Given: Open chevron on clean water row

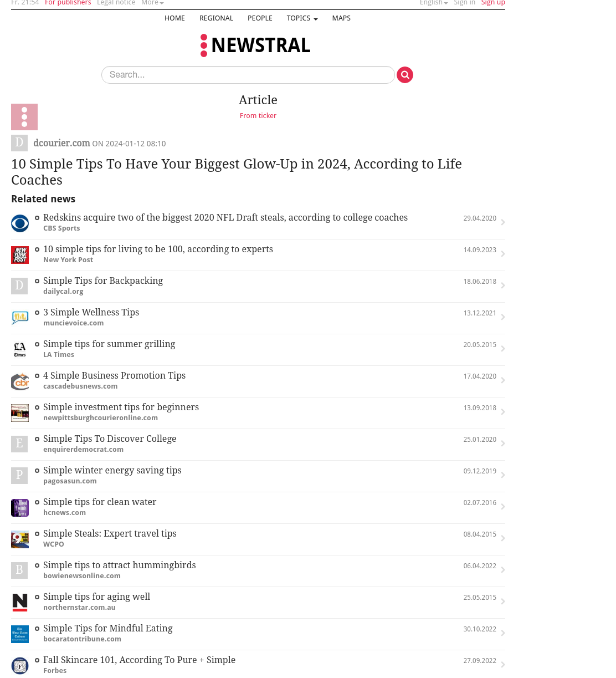Looking at the screenshot, I should coord(503,507).
